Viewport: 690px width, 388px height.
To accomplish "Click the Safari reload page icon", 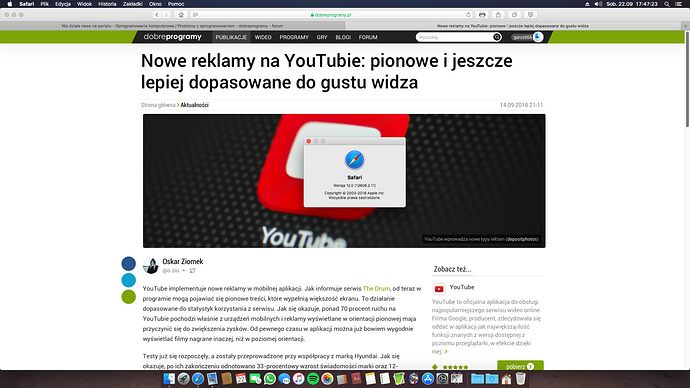I will pos(468,15).
